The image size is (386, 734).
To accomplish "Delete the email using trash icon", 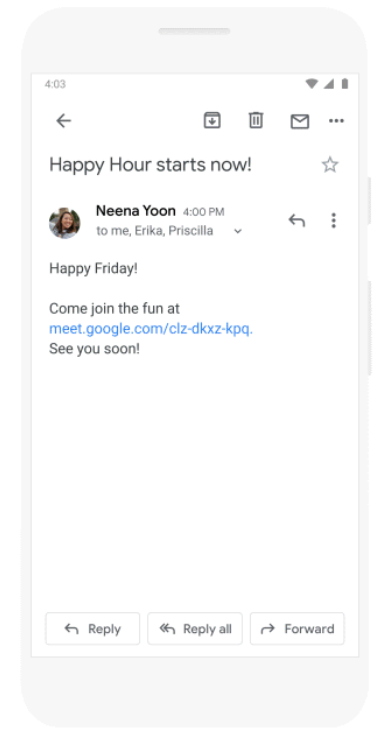I will click(x=255, y=120).
